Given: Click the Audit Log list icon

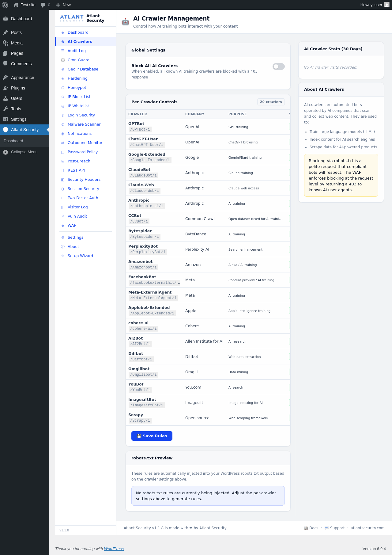Looking at the screenshot, I should 63,51.
